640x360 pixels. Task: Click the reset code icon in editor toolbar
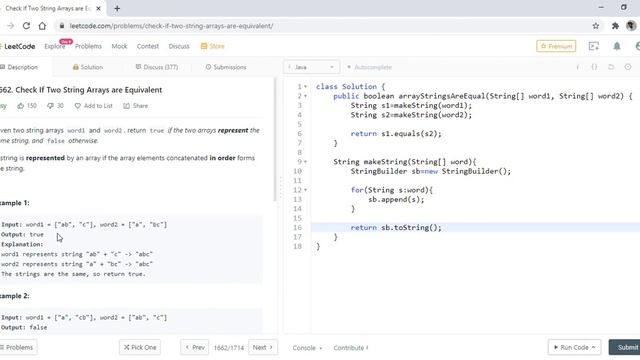tap(611, 67)
